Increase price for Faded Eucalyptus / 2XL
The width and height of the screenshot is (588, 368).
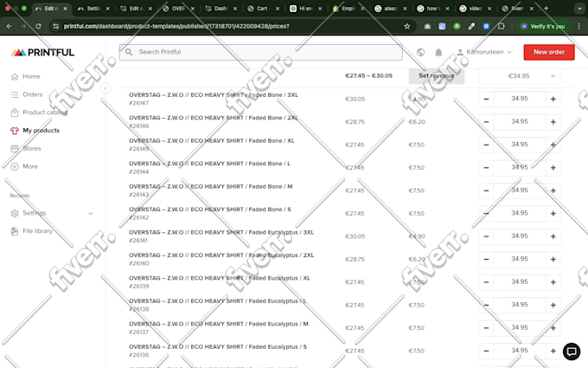pyautogui.click(x=553, y=260)
